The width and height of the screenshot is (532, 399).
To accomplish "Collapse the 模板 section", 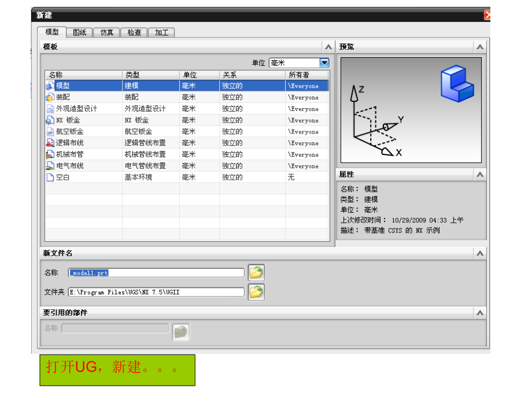I will pyautogui.click(x=328, y=47).
